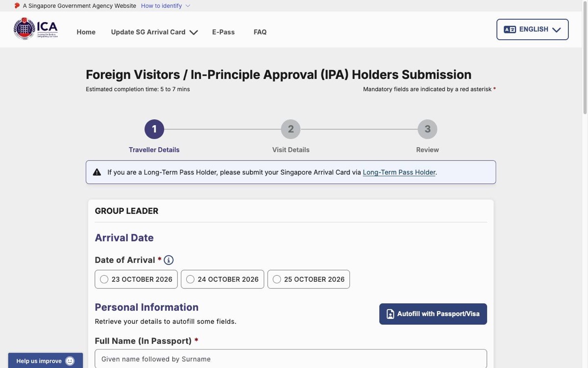Image resolution: width=588 pixels, height=368 pixels.
Task: Click the Full Name (In Passport) field
Action: coord(291,359)
